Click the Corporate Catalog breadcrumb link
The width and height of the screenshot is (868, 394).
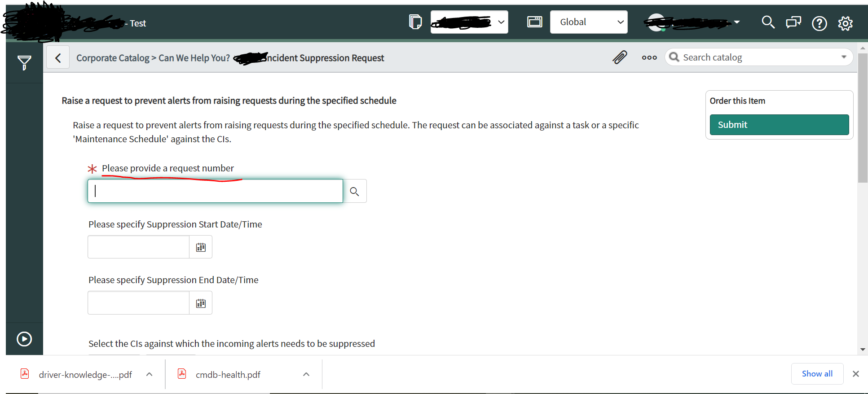pos(113,58)
